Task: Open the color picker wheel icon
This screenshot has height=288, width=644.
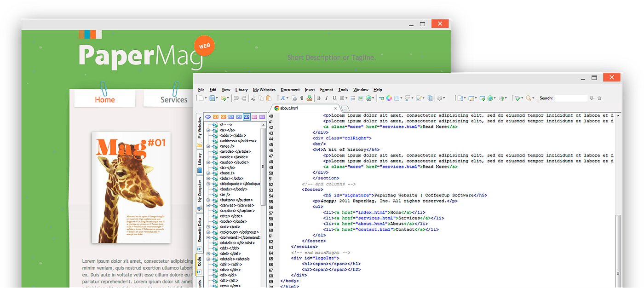Action: [389, 98]
